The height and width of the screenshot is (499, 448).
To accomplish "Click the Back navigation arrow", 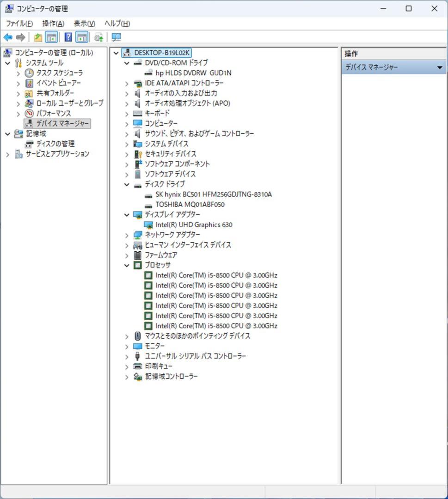I will [x=8, y=37].
